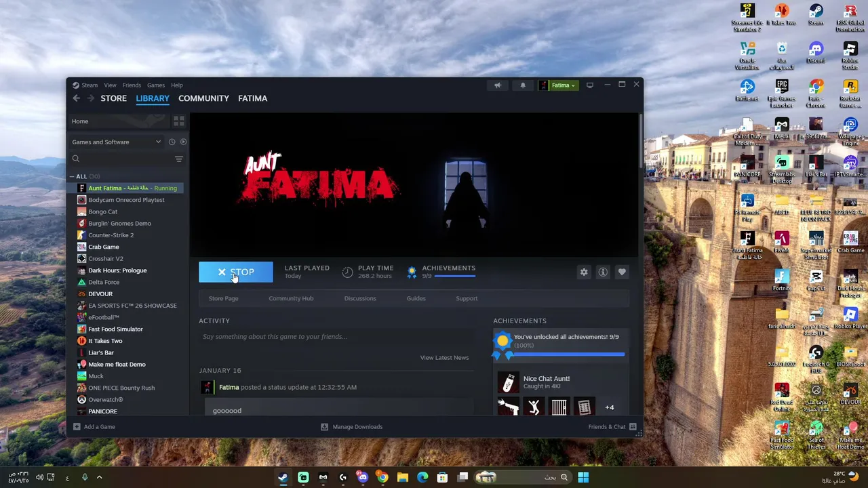The height and width of the screenshot is (488, 868).
Task: Open game settings gear icon
Action: click(x=584, y=272)
